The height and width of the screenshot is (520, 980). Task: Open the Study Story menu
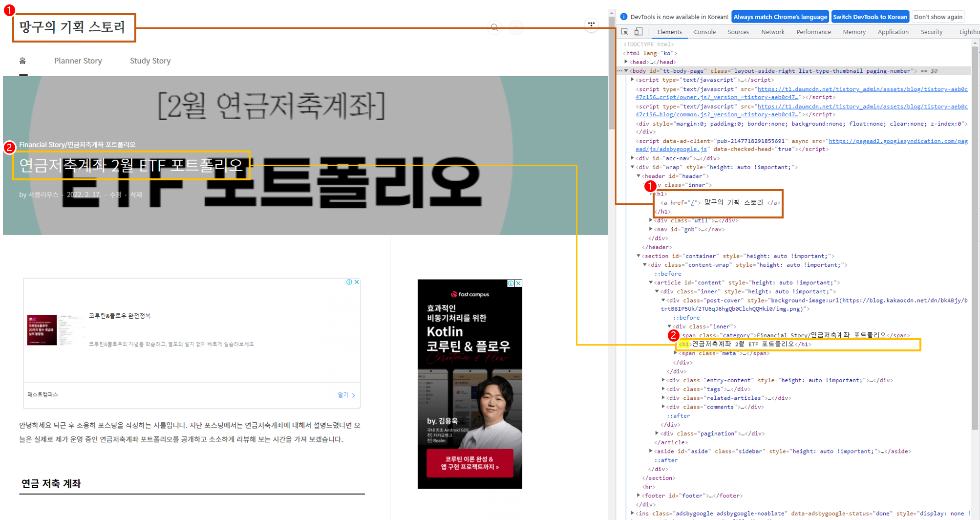coord(150,61)
